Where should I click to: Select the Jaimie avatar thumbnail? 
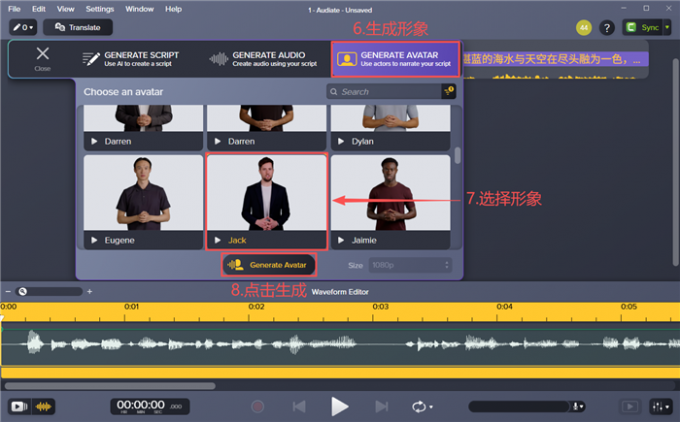point(390,193)
